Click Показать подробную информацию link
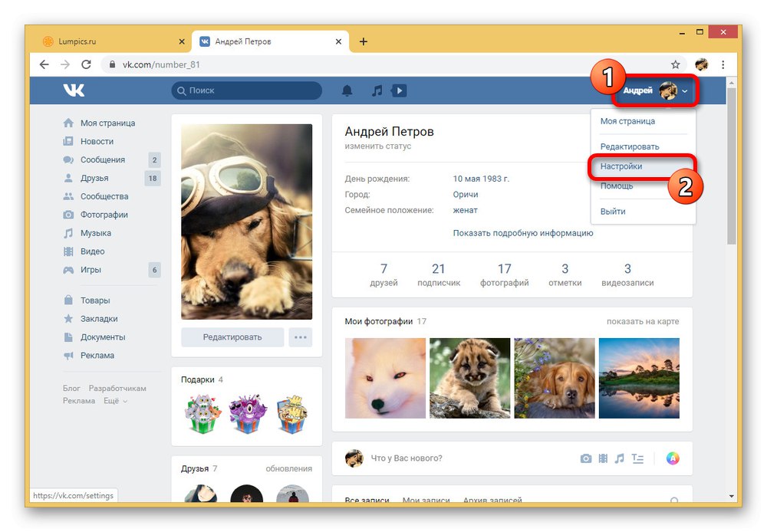The height and width of the screenshot is (532, 767). 523,233
